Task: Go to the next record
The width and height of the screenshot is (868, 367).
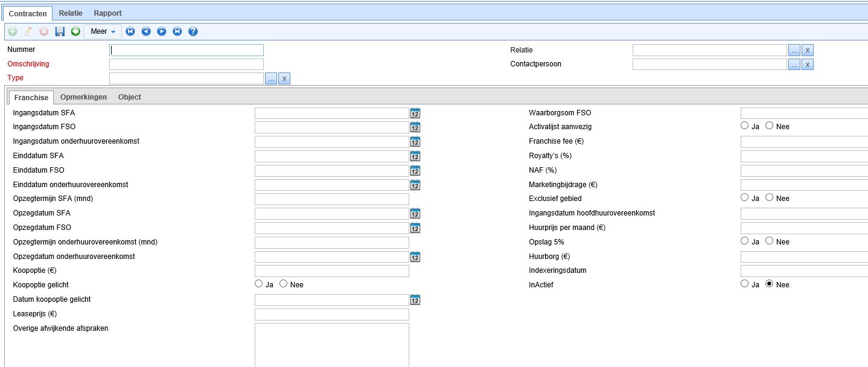Action: point(162,31)
